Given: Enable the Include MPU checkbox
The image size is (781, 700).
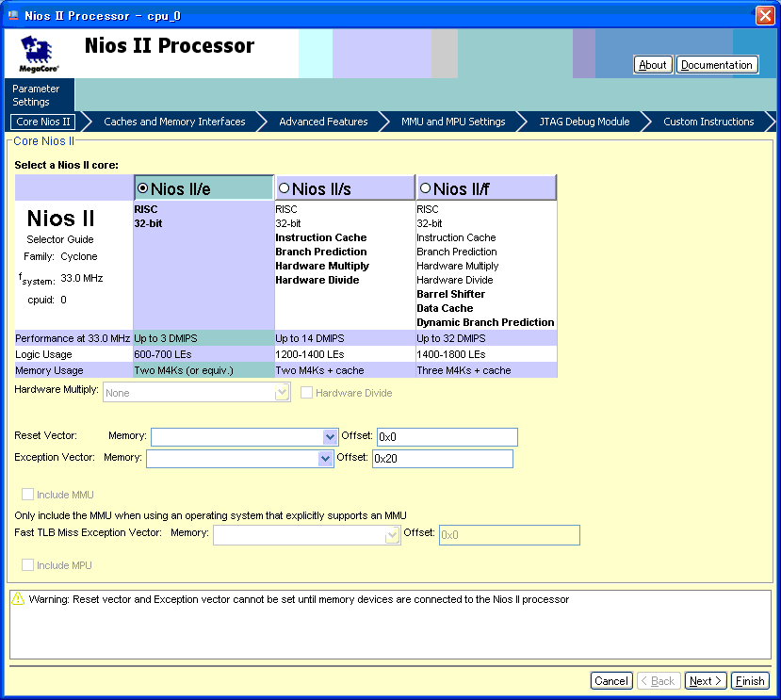Looking at the screenshot, I should tap(27, 565).
